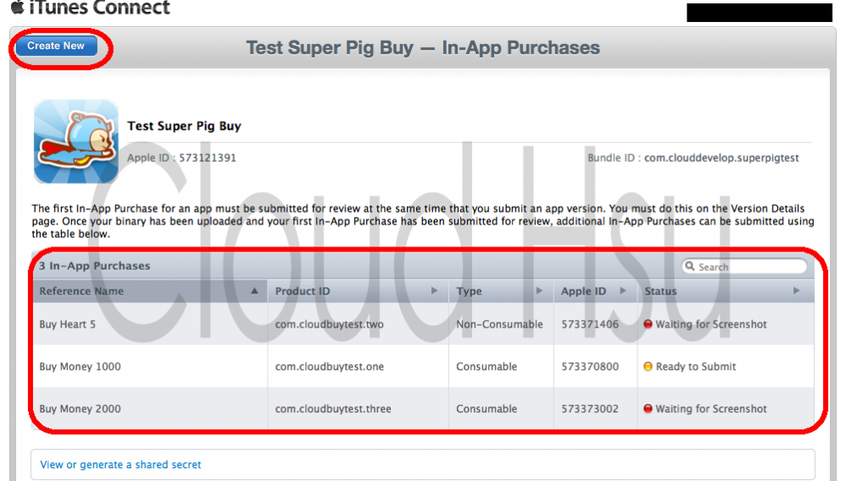868x481 pixels.
Task: Open the Buy Money 2000 purchase
Action: coord(80,409)
